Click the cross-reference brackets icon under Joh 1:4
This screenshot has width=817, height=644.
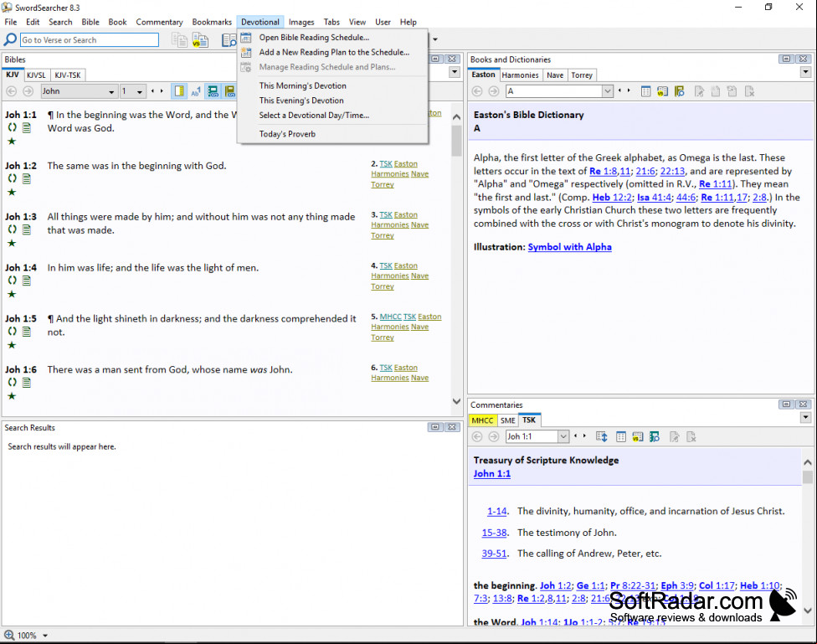12,280
